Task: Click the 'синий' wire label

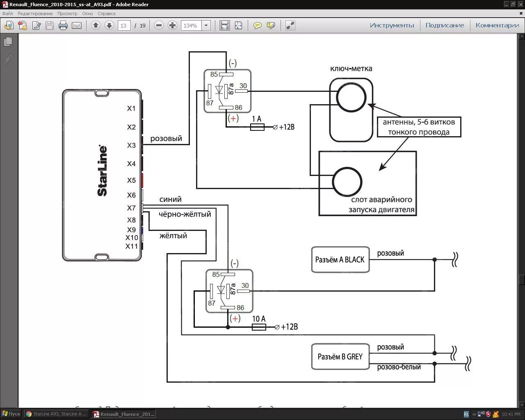Action: pyautogui.click(x=171, y=199)
